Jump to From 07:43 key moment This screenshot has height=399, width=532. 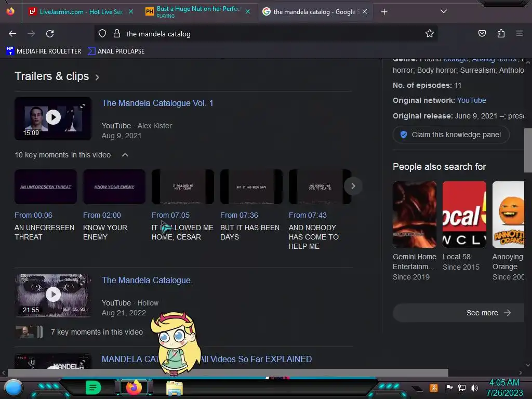[x=308, y=215]
